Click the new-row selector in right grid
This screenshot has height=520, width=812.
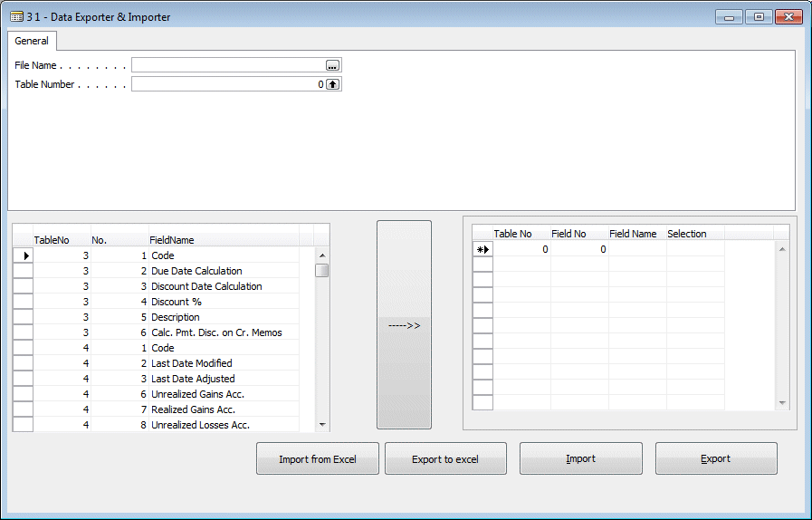pyautogui.click(x=482, y=249)
